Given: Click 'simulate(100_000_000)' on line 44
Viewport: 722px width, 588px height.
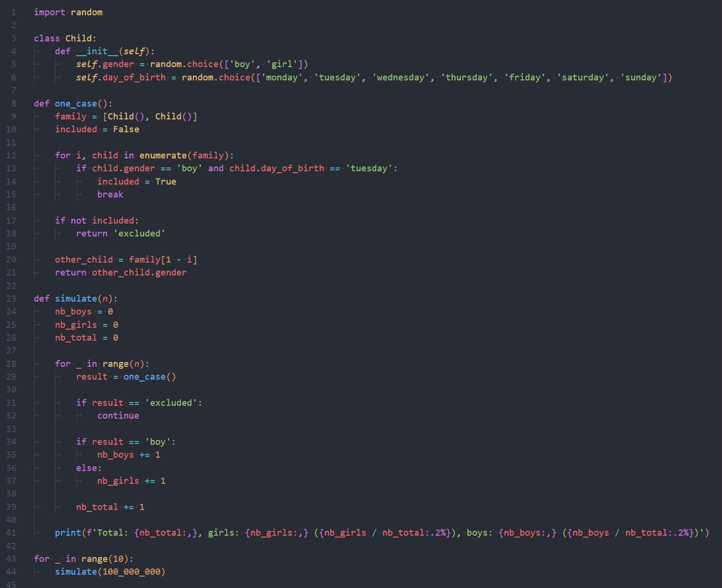Looking at the screenshot, I should (x=110, y=572).
